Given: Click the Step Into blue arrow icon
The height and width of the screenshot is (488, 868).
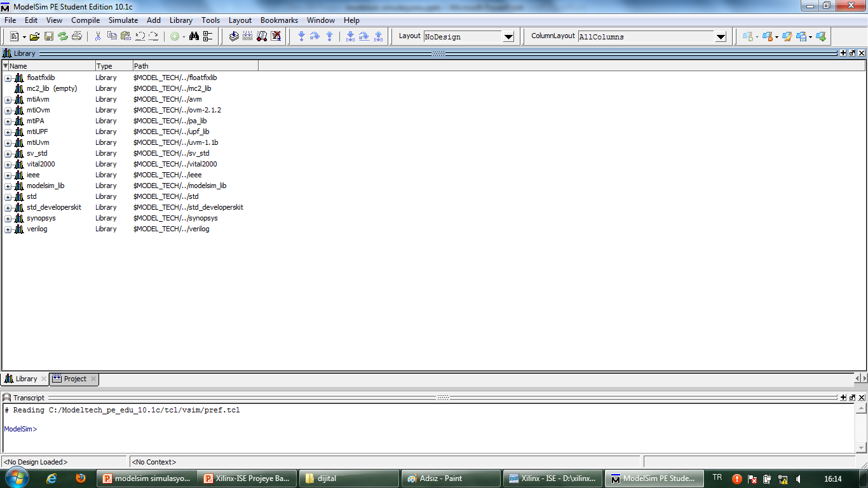Looking at the screenshot, I should pos(301,36).
